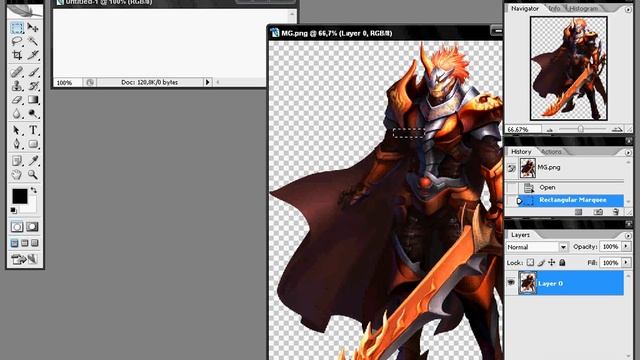Select the Pen tool
This screenshot has height=360, width=640.
17,144
